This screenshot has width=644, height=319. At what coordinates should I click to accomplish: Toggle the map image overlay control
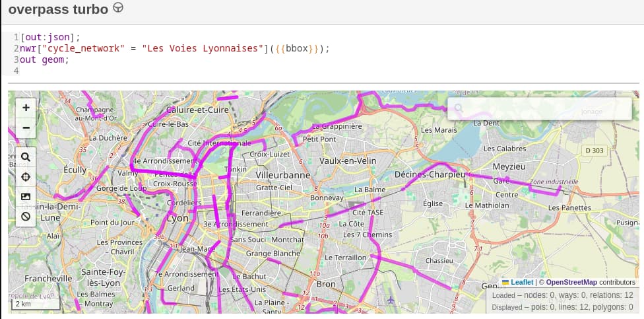(26, 197)
